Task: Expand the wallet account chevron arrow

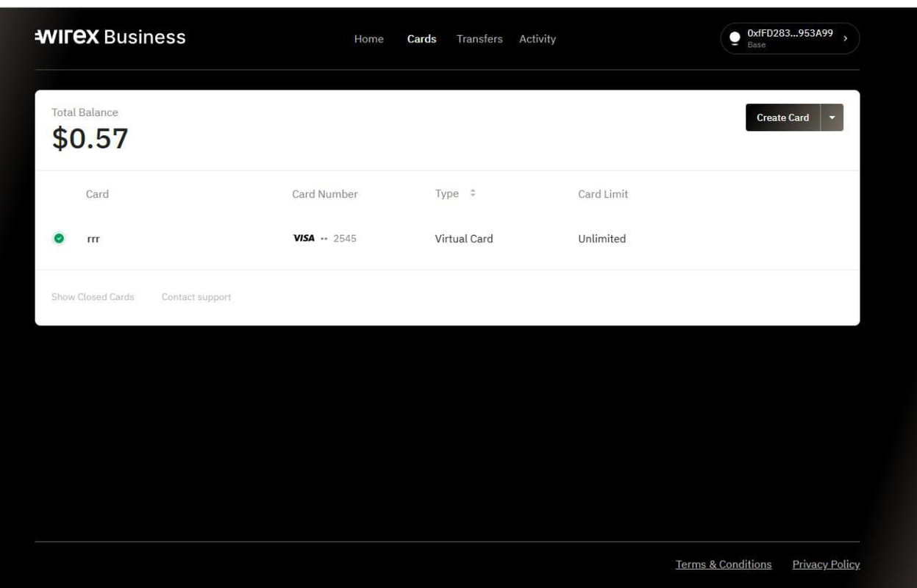Action: [x=845, y=38]
